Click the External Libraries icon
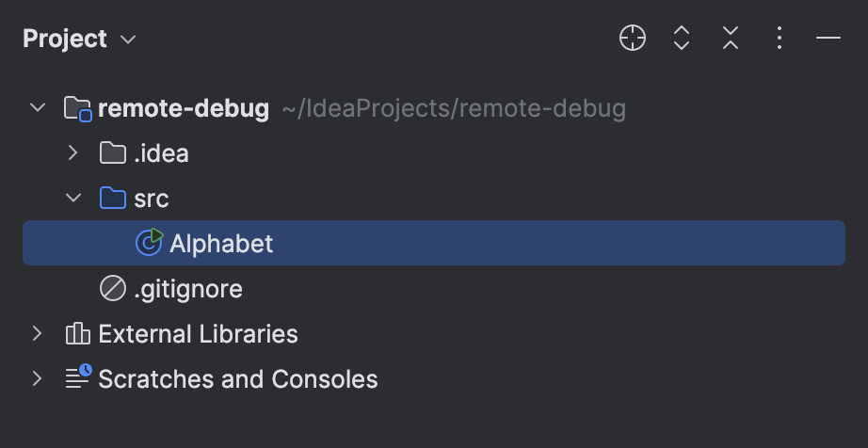The image size is (868, 448). point(77,333)
